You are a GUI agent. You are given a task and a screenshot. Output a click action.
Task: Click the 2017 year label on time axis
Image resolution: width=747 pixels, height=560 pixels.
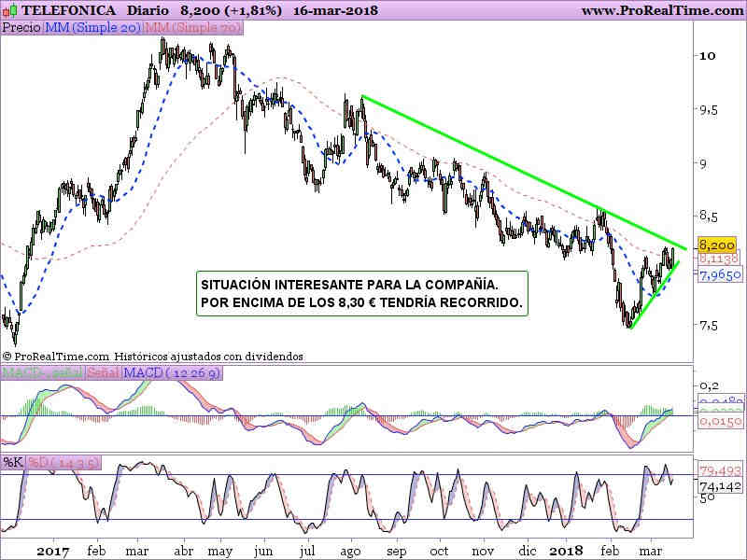coord(53,551)
